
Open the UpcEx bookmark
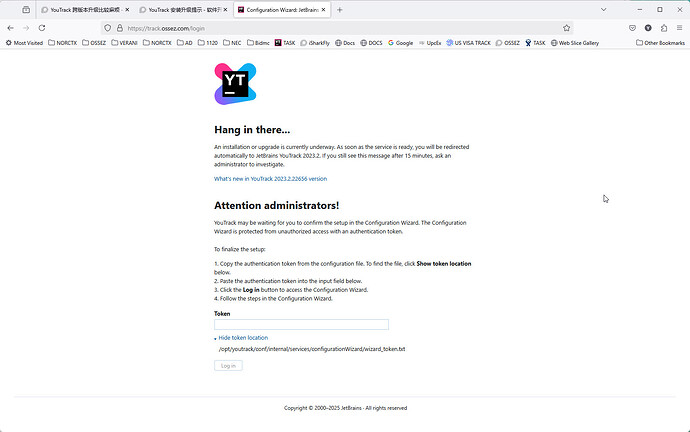pyautogui.click(x=430, y=43)
